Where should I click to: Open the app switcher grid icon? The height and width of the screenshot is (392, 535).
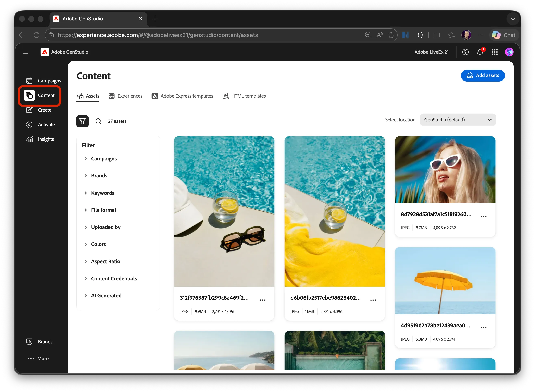(x=495, y=52)
